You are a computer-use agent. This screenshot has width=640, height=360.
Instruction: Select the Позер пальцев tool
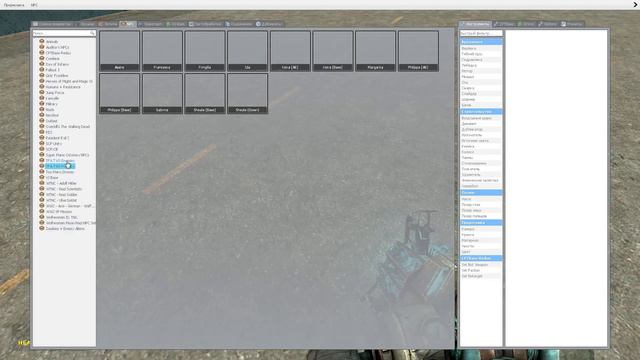481,216
